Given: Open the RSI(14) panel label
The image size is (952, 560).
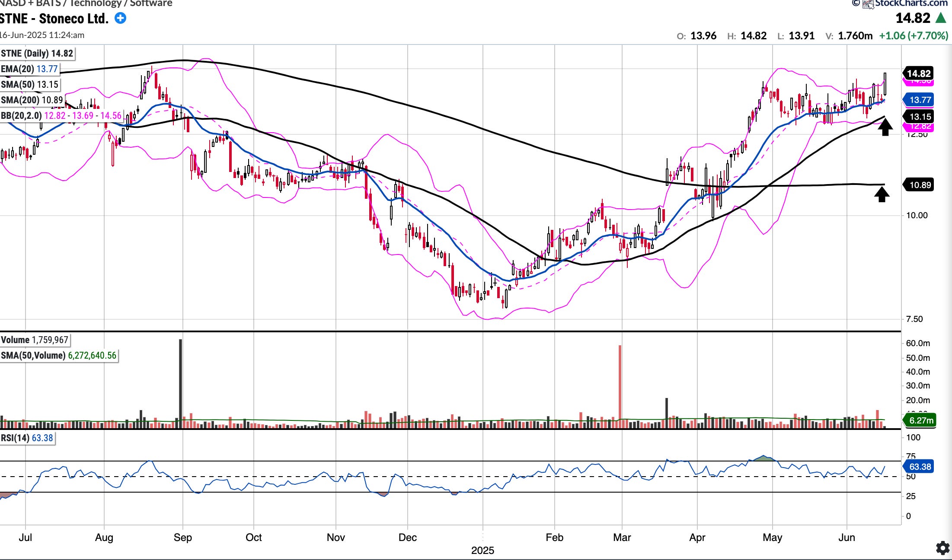Looking at the screenshot, I should 27,438.
